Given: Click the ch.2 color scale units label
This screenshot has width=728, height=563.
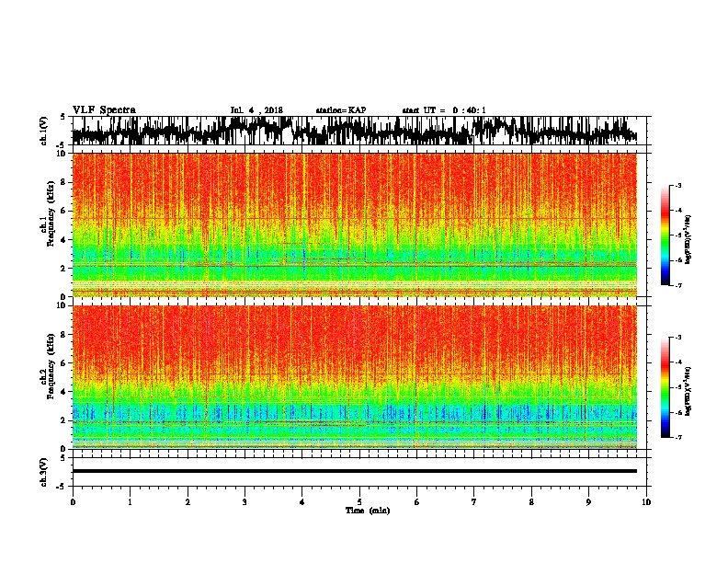Looking at the screenshot, I should (x=688, y=391).
